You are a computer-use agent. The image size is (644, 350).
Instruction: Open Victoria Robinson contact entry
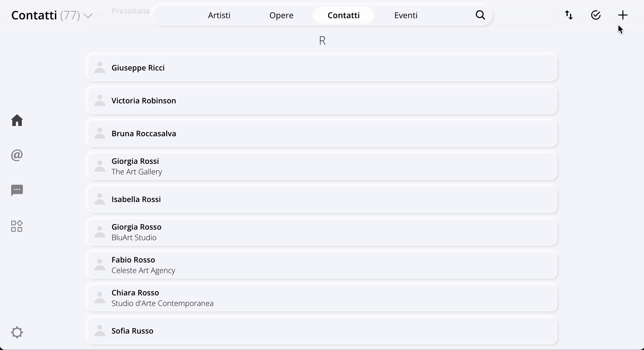[x=322, y=101]
